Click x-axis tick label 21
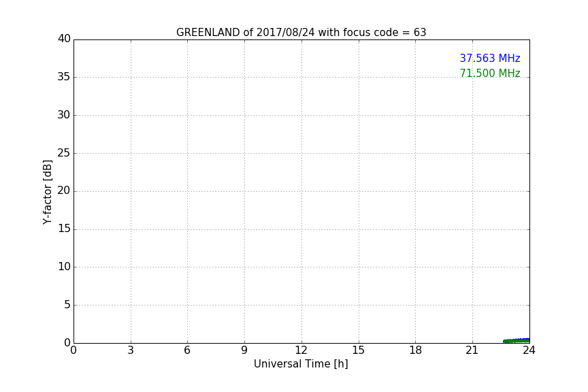Screen dimensions: 588x392 472,350
